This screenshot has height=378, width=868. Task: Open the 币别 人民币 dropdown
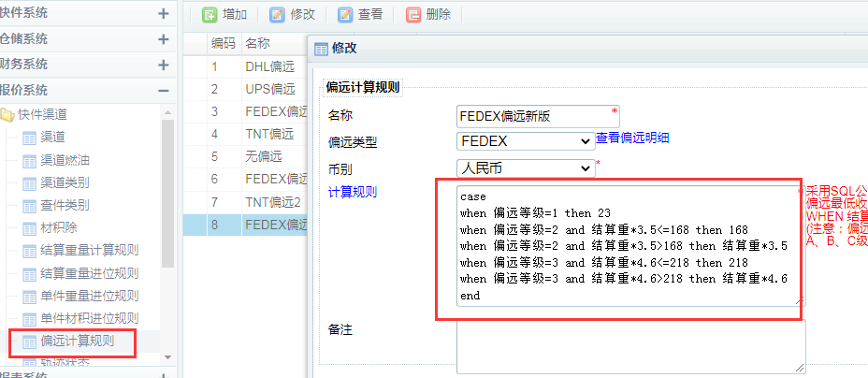tap(526, 168)
